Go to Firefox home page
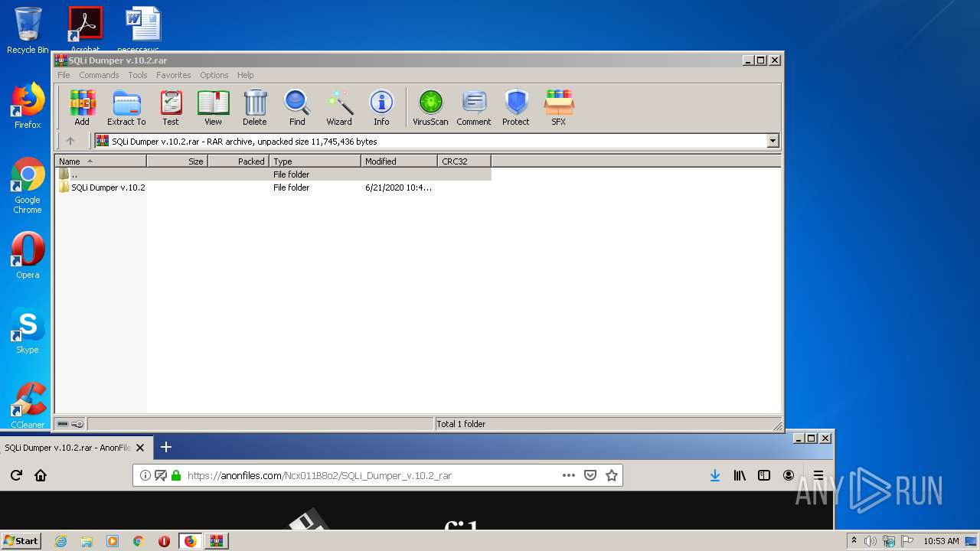The width and height of the screenshot is (980, 551). click(41, 475)
